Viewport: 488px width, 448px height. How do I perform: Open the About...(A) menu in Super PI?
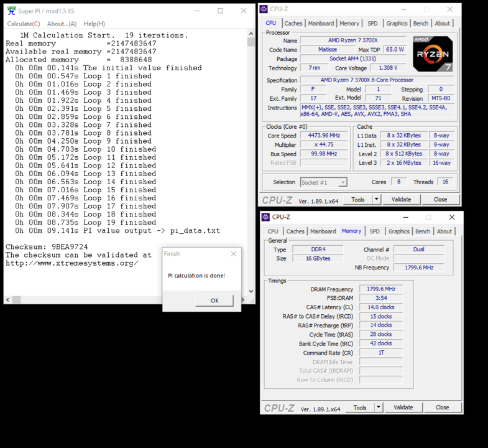coord(62,24)
